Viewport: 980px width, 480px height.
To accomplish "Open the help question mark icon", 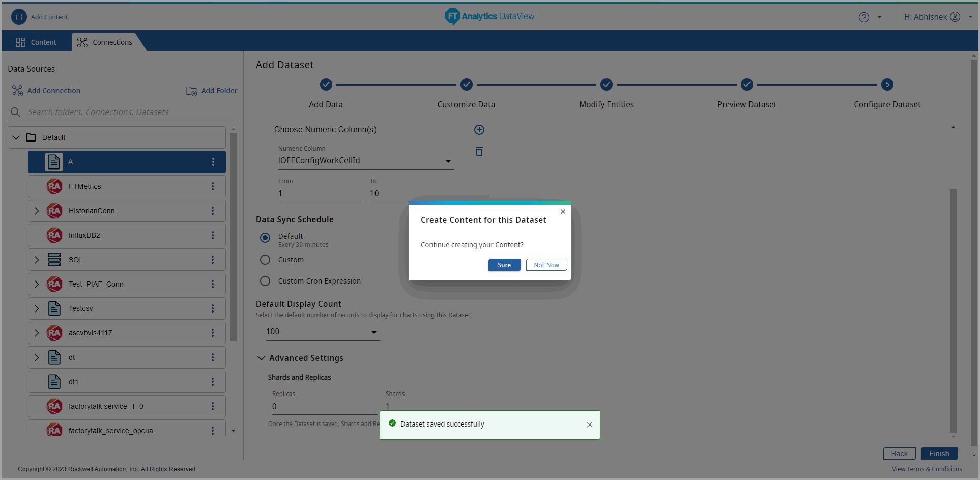I will pyautogui.click(x=863, y=17).
